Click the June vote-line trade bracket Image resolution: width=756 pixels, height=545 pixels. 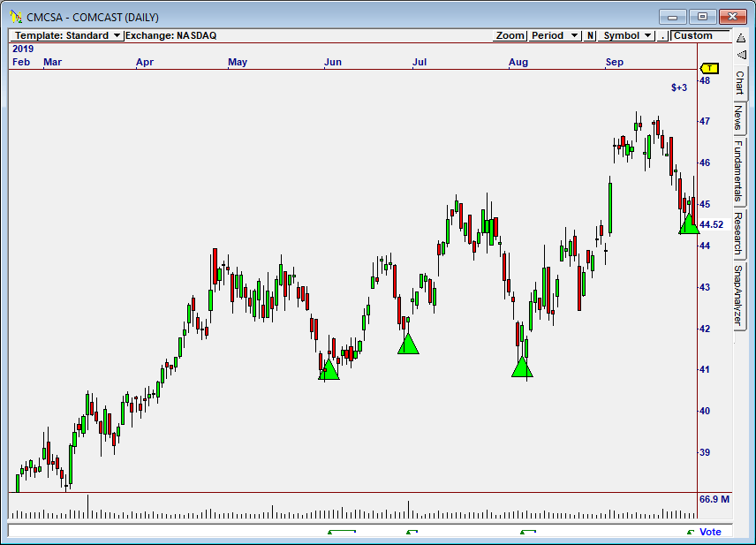pos(342,532)
